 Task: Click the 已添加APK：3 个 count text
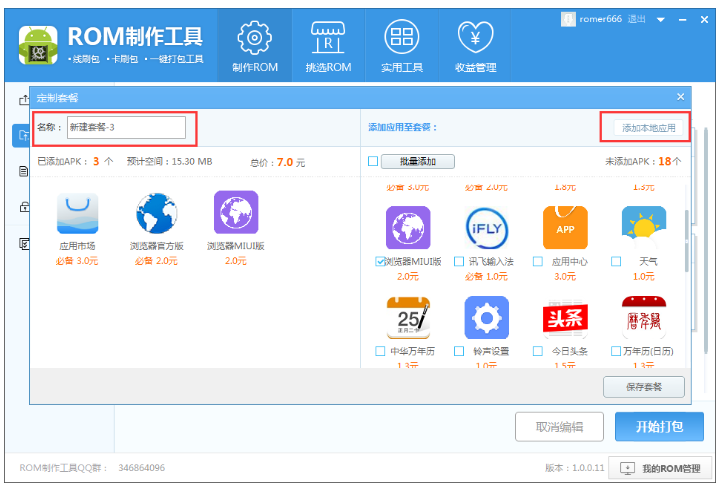(x=75, y=161)
